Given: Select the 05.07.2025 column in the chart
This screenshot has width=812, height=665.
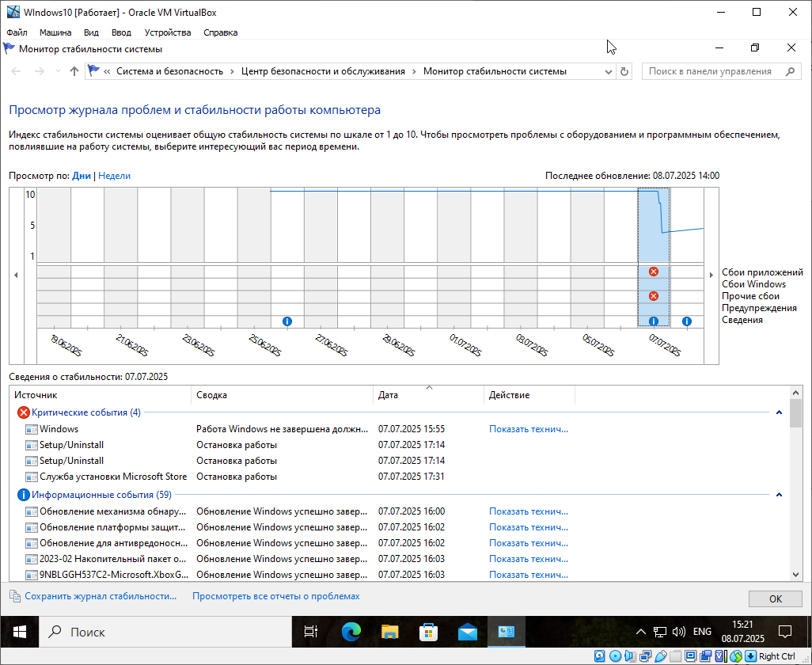Looking at the screenshot, I should pyautogui.click(x=587, y=257).
